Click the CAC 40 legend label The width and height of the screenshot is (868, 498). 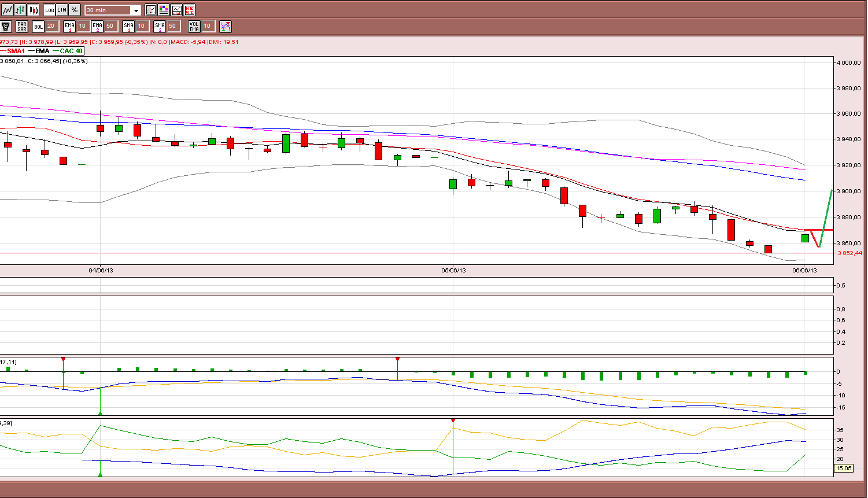pyautogui.click(x=71, y=51)
